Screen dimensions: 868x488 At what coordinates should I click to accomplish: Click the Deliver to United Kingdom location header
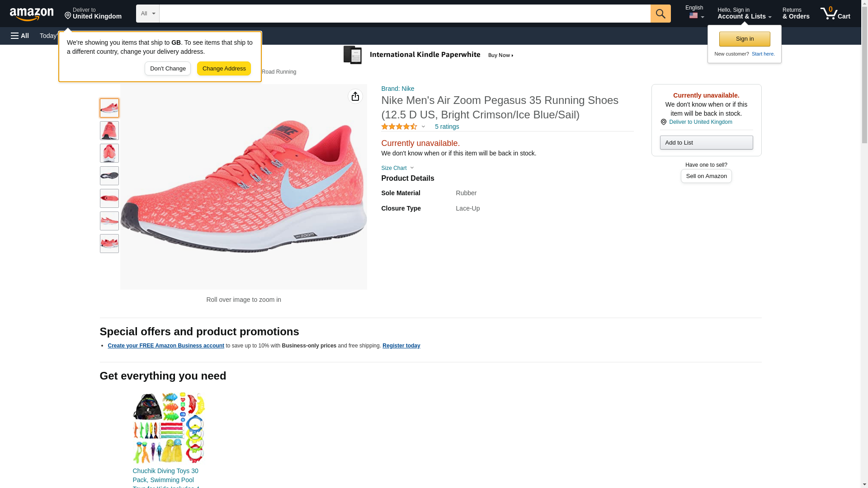point(93,14)
